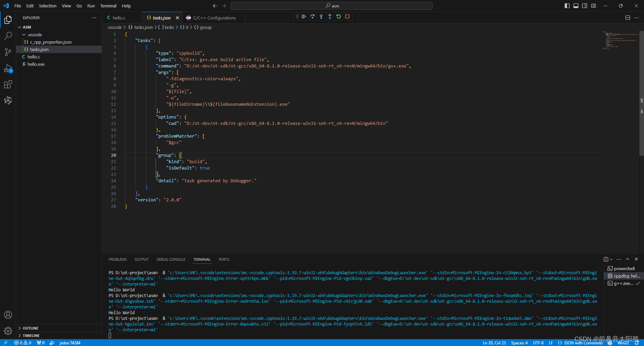Stop the debug session

[347, 16]
